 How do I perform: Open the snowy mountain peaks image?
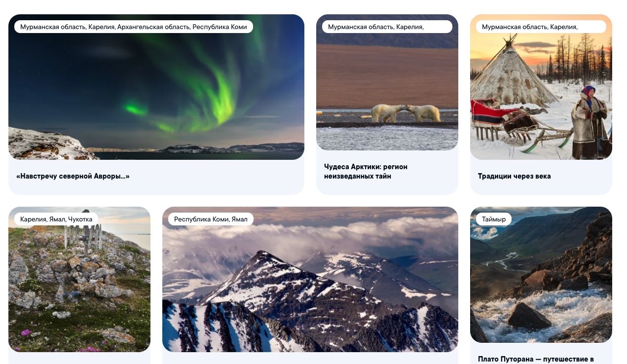click(310, 279)
